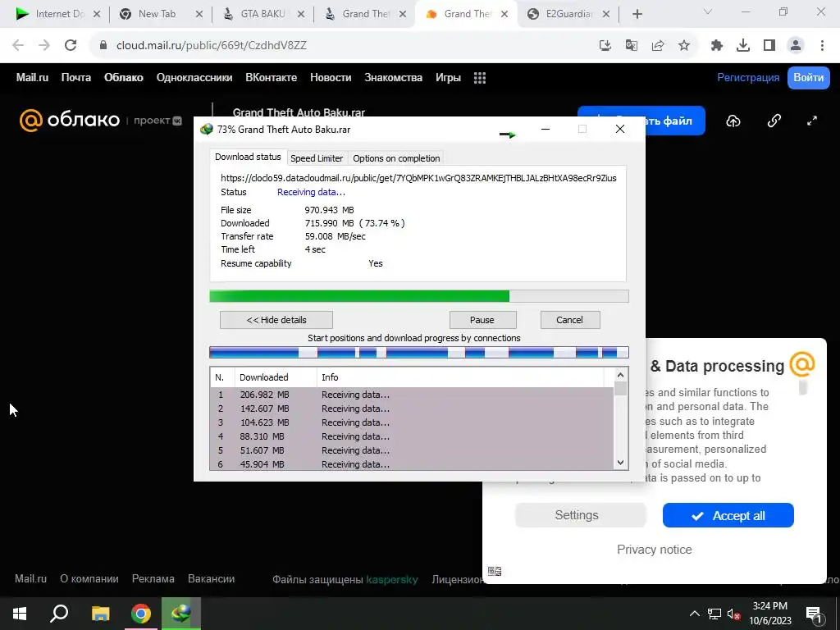Expand to fullscreen with the arrows icon
The image size is (840, 630).
tap(812, 121)
